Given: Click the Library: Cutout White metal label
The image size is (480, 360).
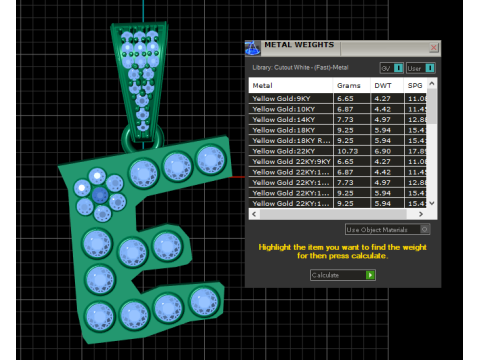Looking at the screenshot, I should coord(300,68).
